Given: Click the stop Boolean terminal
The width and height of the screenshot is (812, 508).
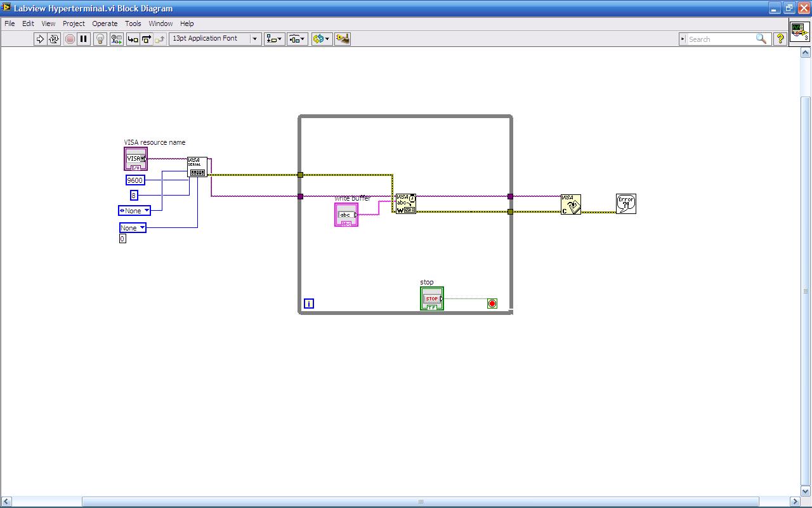Looking at the screenshot, I should click(431, 298).
